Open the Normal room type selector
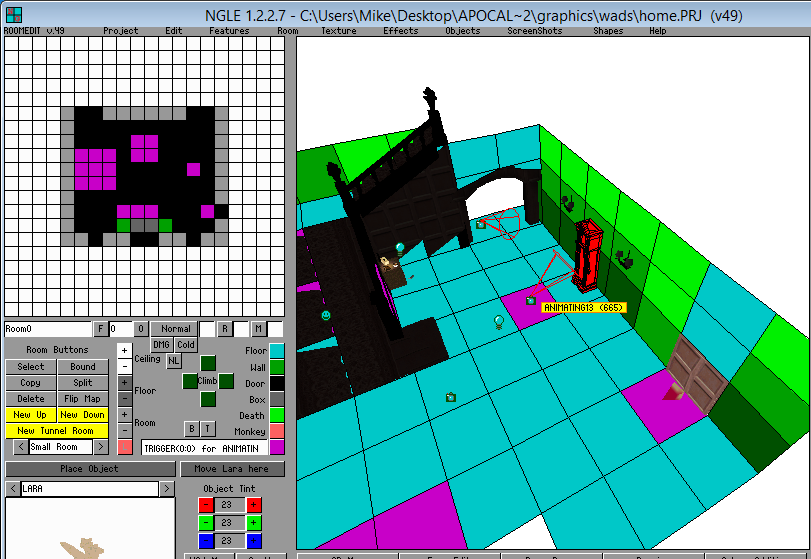 pyautogui.click(x=175, y=329)
